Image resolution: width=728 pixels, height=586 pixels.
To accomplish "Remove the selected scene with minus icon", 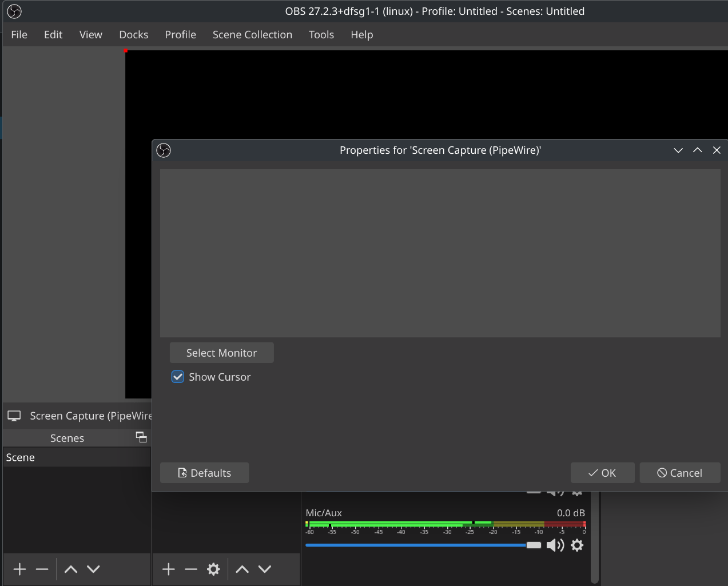I will coord(42,569).
